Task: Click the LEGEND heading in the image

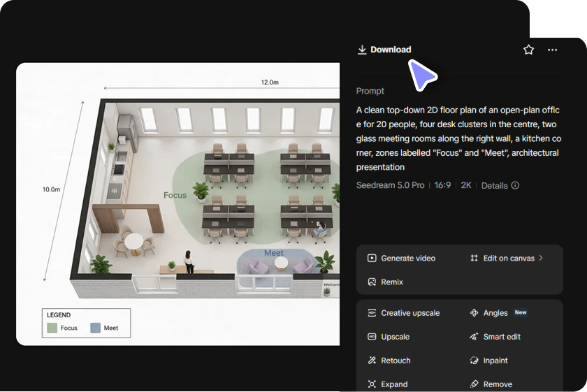Action: coord(59,315)
